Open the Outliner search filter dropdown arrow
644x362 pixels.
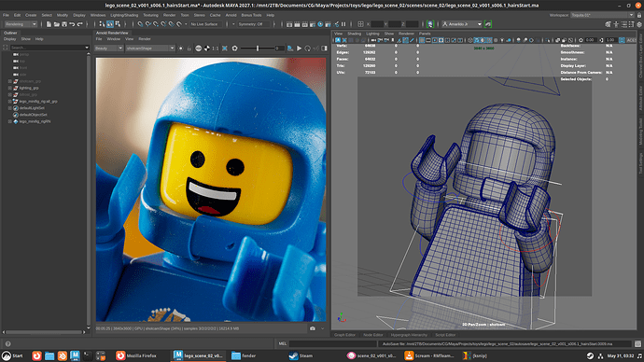pyautogui.click(x=87, y=48)
